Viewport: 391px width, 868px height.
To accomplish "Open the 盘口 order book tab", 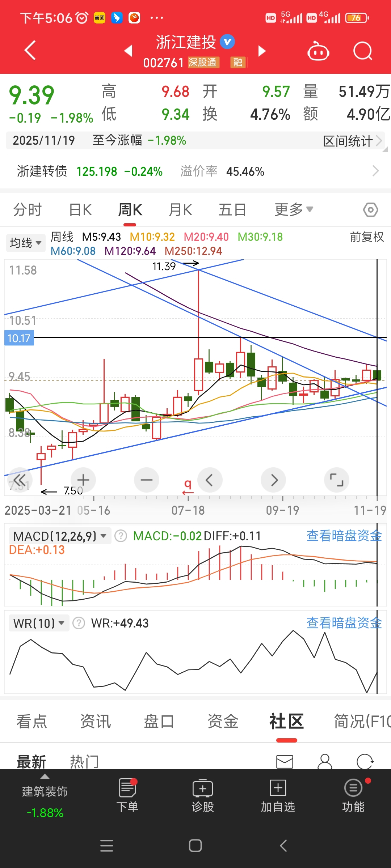I will (x=159, y=721).
